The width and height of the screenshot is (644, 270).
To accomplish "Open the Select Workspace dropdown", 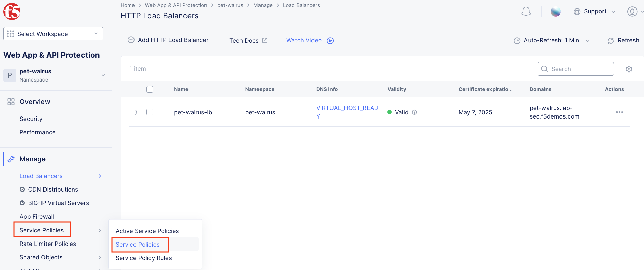I will 53,34.
